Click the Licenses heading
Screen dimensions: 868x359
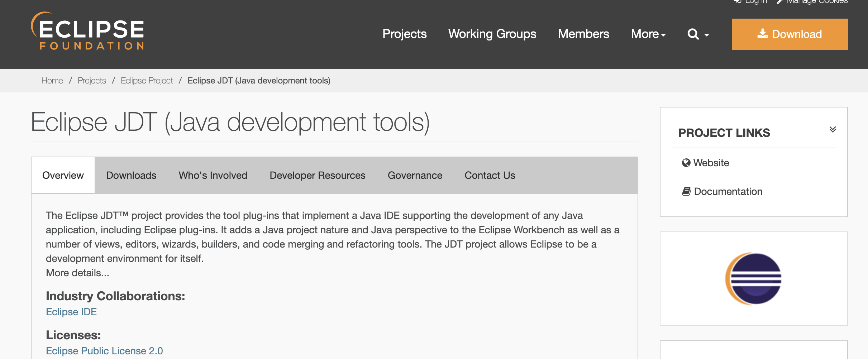click(73, 335)
